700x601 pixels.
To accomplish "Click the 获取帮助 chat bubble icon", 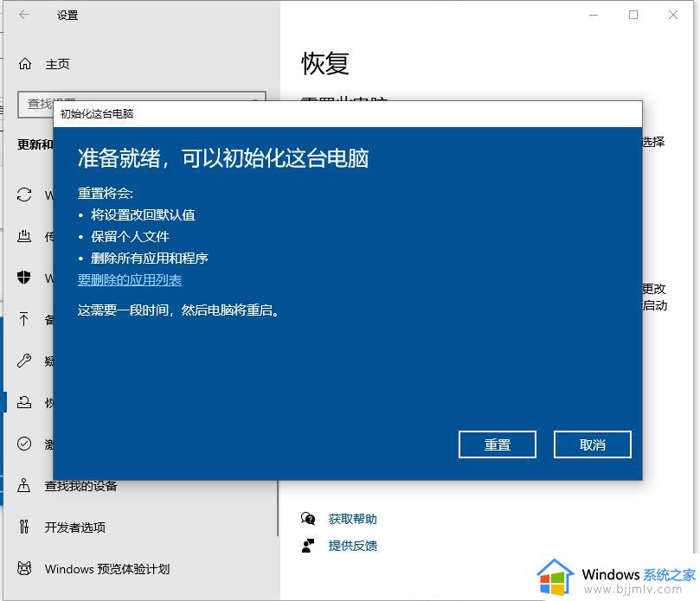I will 308,519.
